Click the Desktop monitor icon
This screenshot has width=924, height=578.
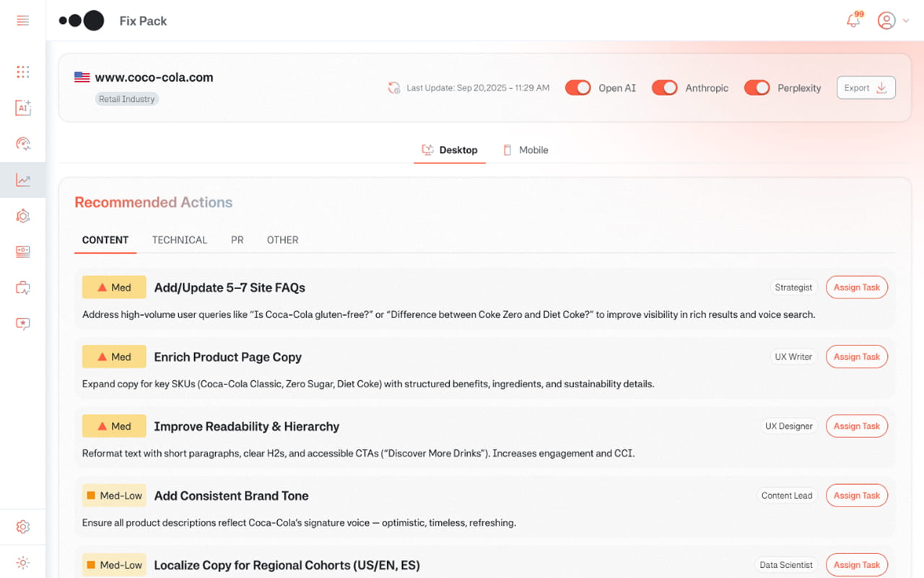click(427, 150)
